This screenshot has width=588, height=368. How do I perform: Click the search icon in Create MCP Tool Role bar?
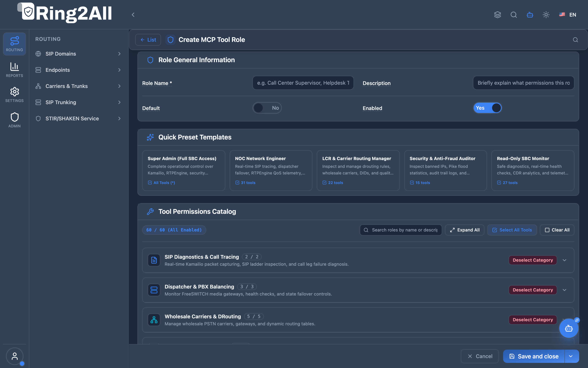575,40
